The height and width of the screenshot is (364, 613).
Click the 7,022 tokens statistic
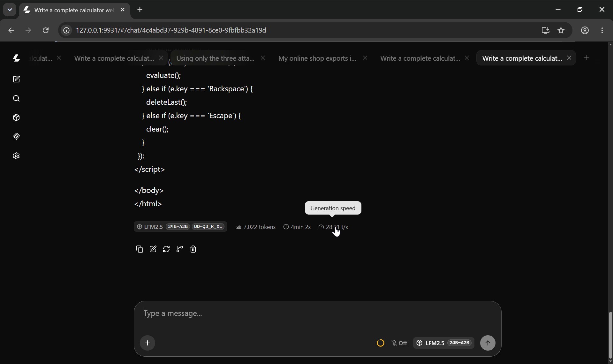(x=256, y=227)
